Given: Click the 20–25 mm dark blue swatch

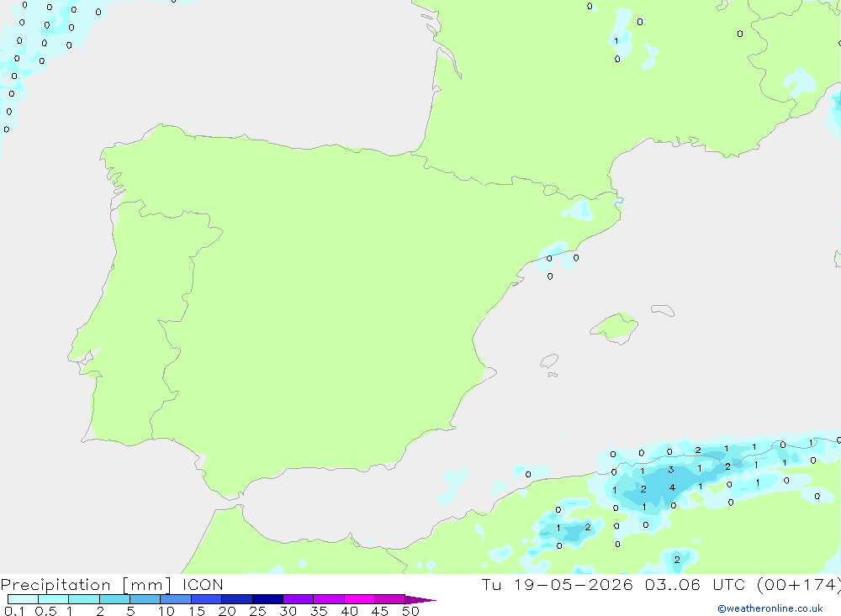Looking at the screenshot, I should pos(236,599).
